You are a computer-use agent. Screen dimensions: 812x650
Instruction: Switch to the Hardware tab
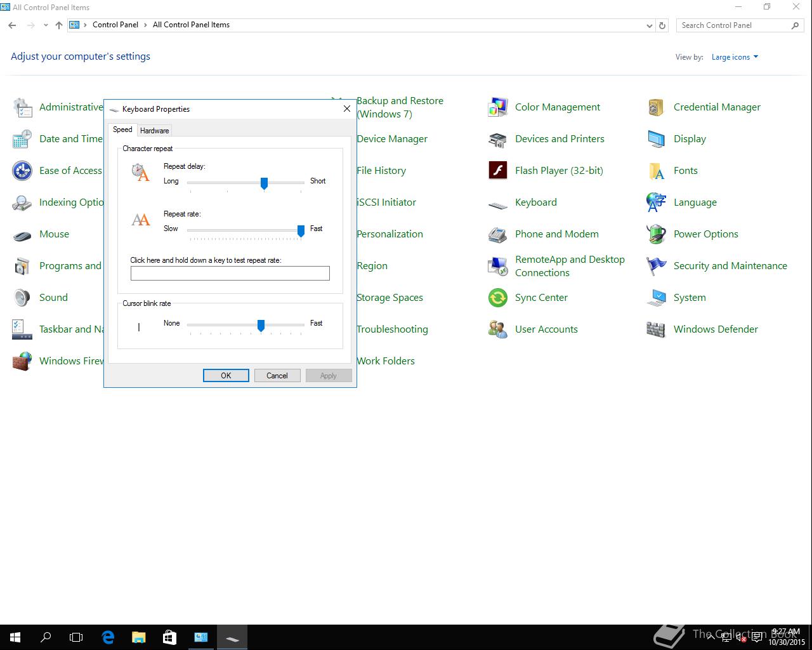pyautogui.click(x=154, y=130)
